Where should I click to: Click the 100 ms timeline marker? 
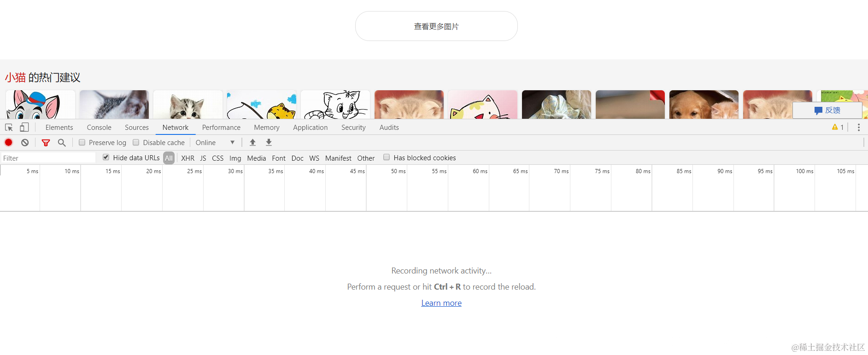pos(804,171)
